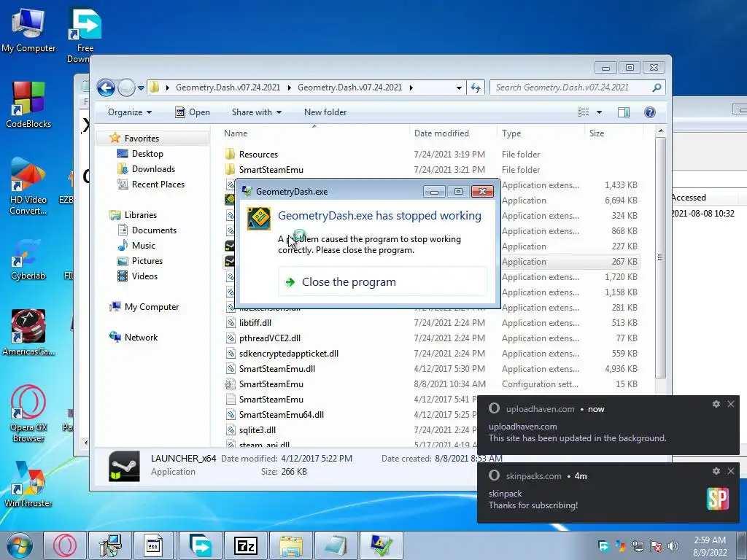
Task: Click the Forward navigation arrow in Explorer
Action: (x=126, y=87)
